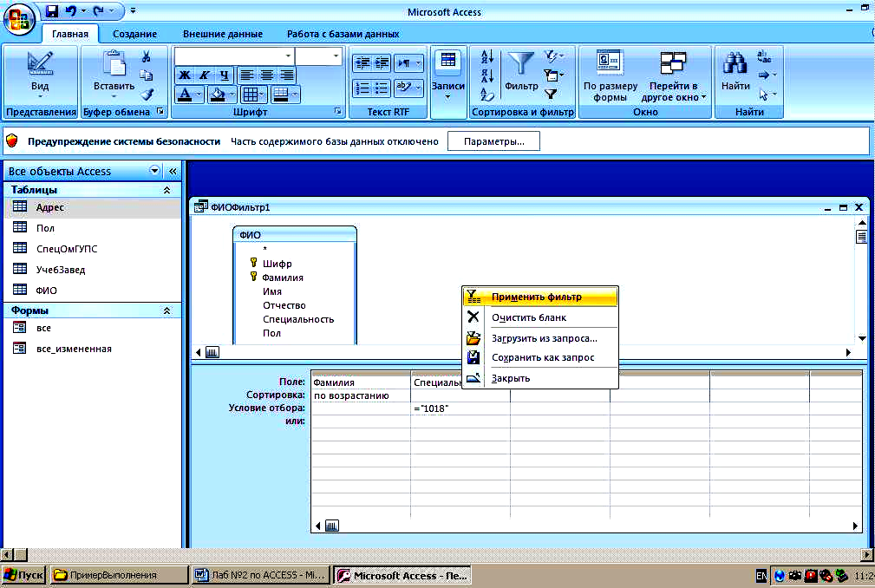Open font color dropdown arrow
Screen dimensions: 875x588
tap(199, 95)
